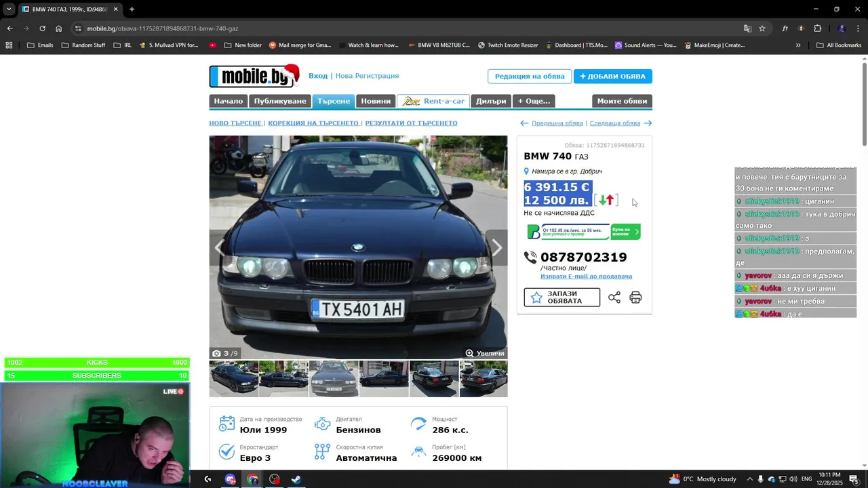The image size is (868, 488).
Task: Open the share icon beside Запази обявата
Action: (x=614, y=298)
